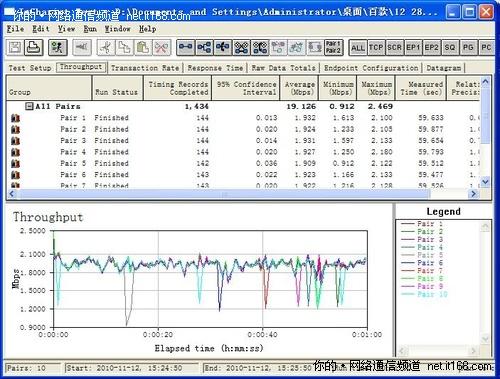Click the Add pair toolbar icon
This screenshot has height=379, width=500.
pyautogui.click(x=185, y=47)
